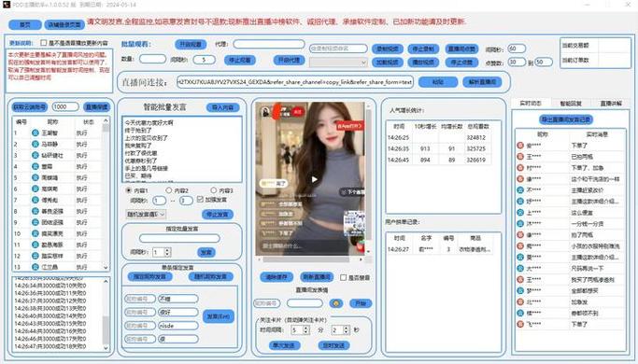Choose the 内容2 radio option
The height and width of the screenshot is (364, 638).
(168, 190)
